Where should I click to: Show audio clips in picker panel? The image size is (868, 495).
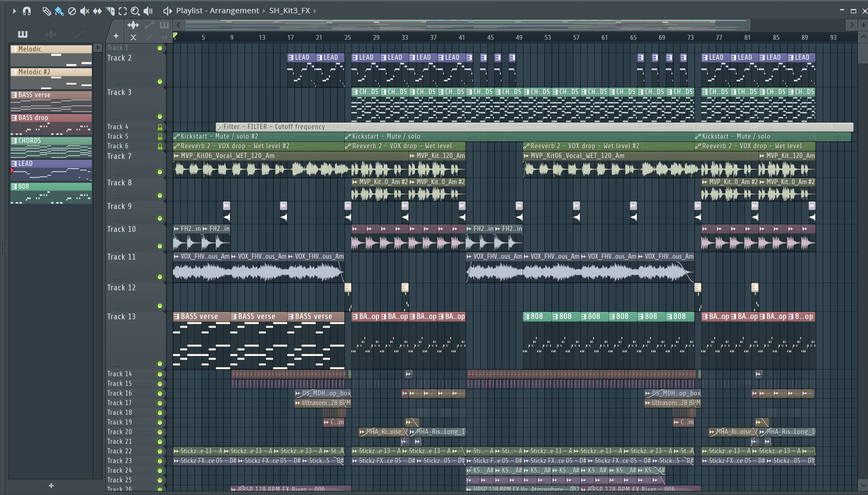51,34
